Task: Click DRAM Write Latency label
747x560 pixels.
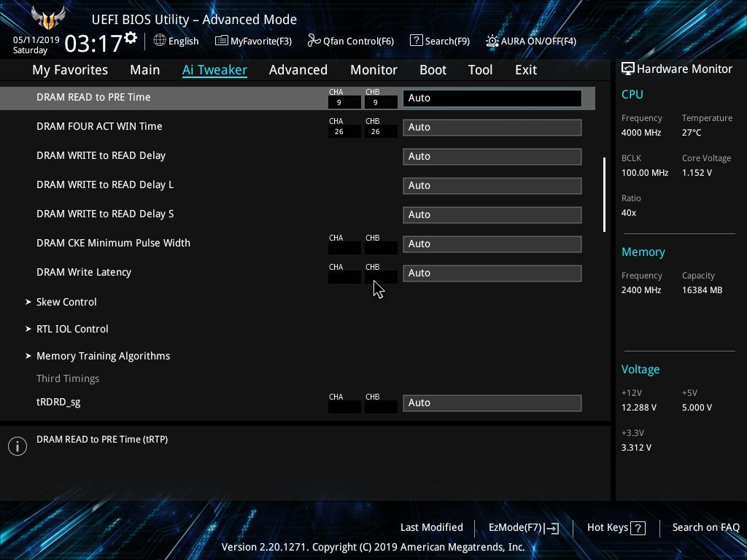Action: (x=84, y=273)
